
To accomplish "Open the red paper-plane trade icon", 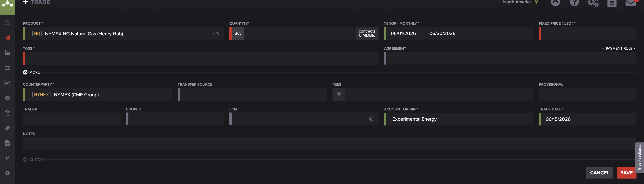I will click(8, 38).
